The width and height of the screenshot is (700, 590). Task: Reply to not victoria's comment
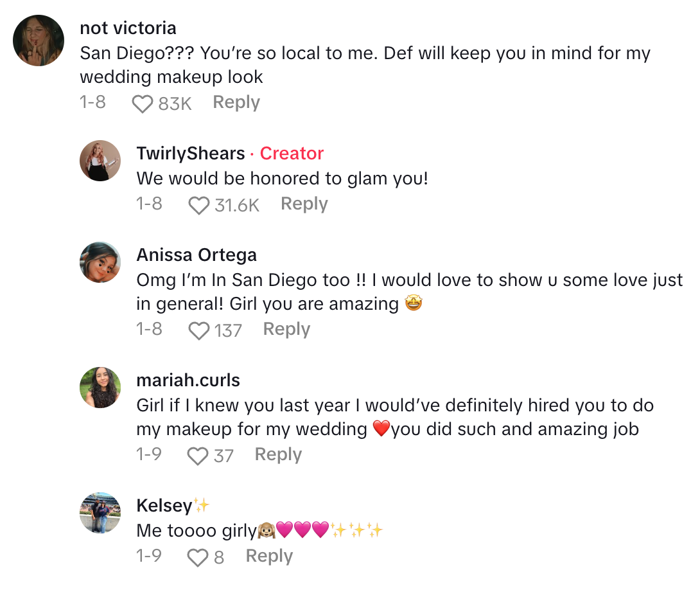[236, 103]
